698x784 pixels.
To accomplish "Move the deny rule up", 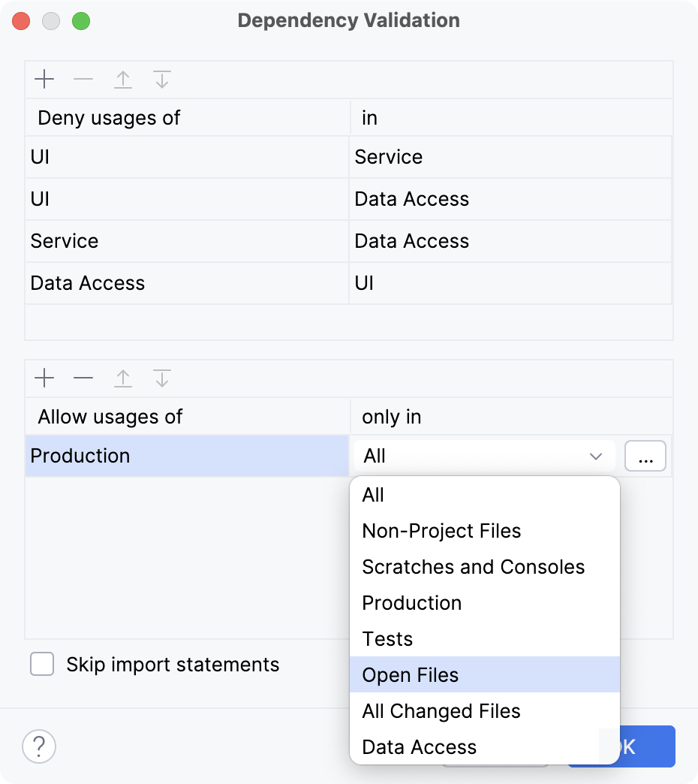I will click(x=122, y=79).
